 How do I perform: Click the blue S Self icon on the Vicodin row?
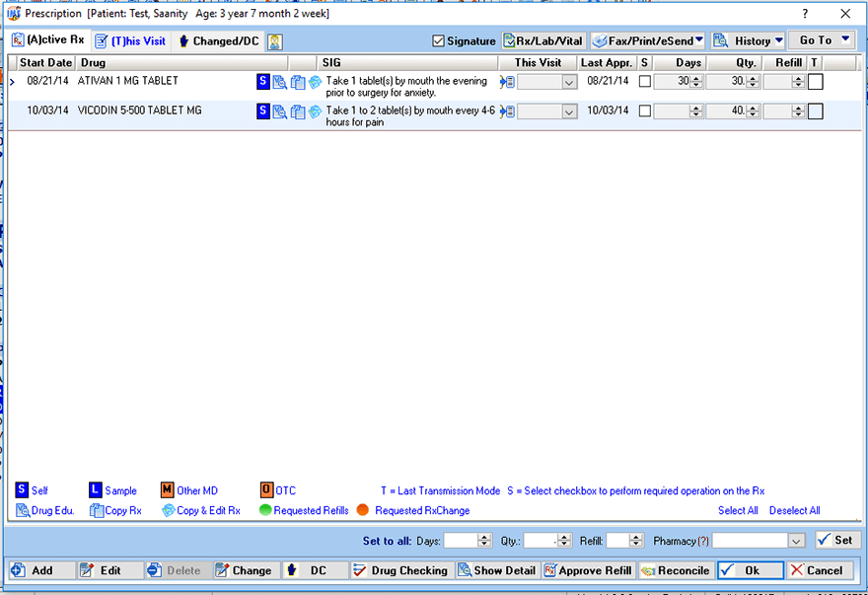point(261,111)
